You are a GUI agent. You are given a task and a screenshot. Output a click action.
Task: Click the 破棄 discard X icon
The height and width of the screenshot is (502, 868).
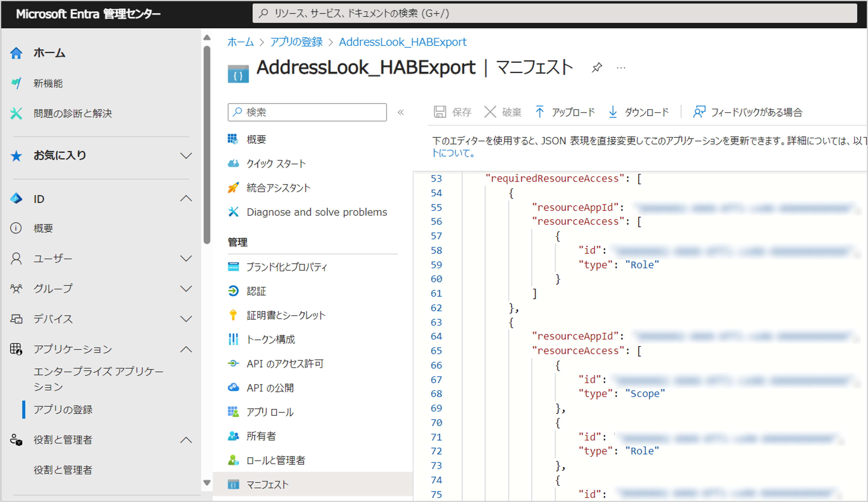[x=490, y=112]
